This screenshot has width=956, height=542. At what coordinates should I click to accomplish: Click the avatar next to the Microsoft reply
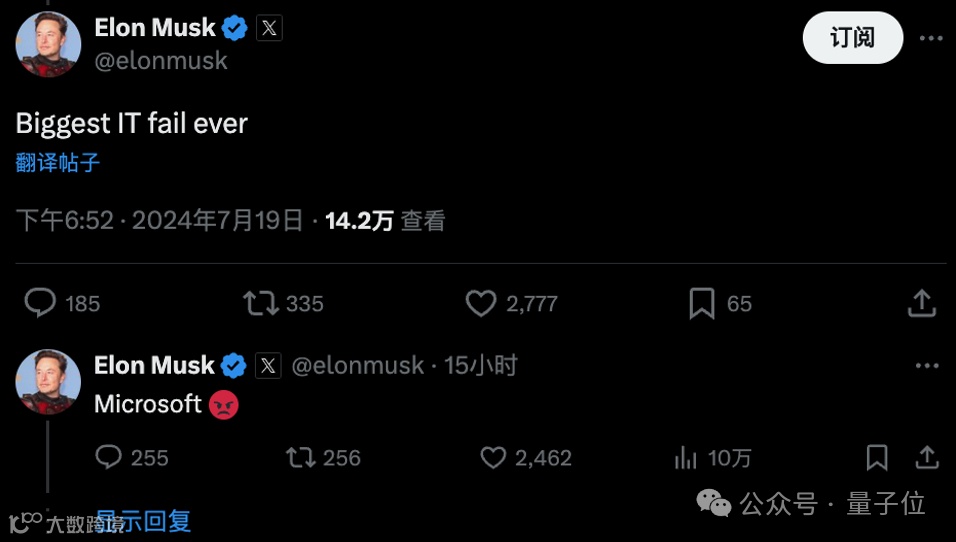(x=48, y=382)
